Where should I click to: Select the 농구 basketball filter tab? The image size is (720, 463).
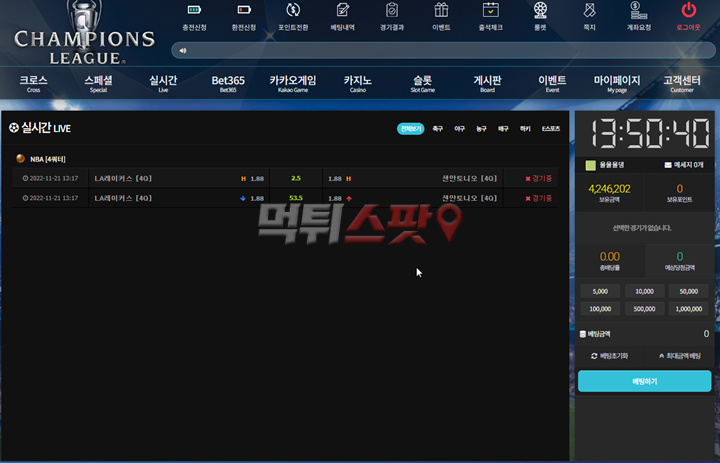pyautogui.click(x=481, y=129)
